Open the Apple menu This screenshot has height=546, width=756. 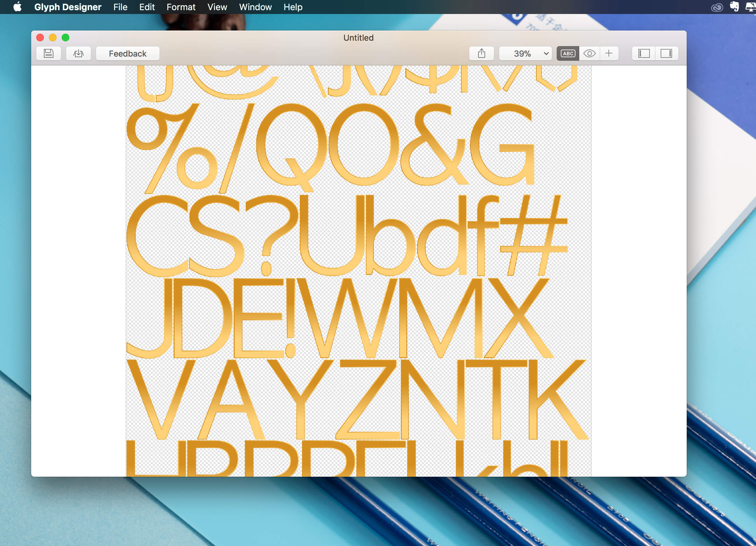pos(17,7)
